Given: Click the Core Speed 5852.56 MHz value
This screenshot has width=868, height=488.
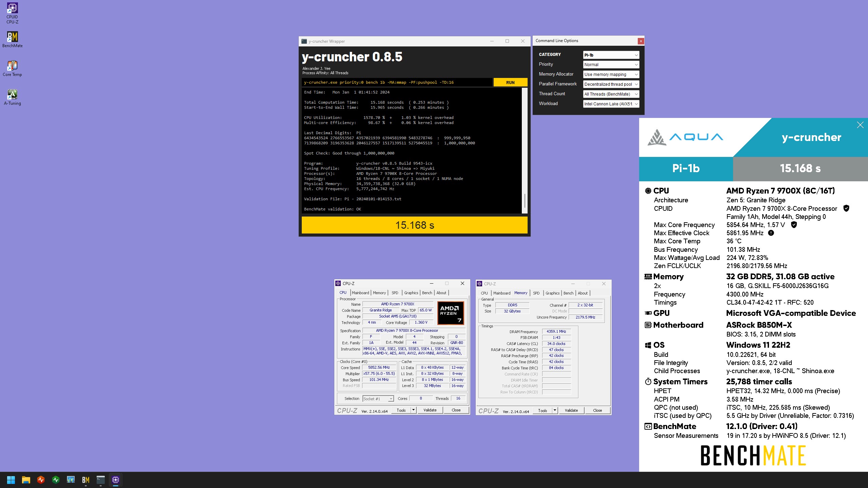Looking at the screenshot, I should (x=379, y=367).
